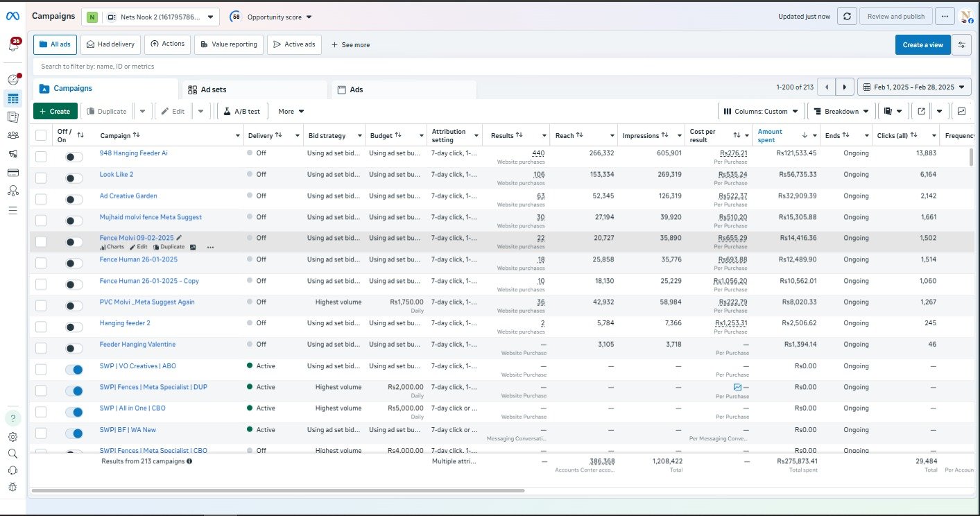Open the settings gear in left sidebar
980x516 pixels.
click(13, 437)
